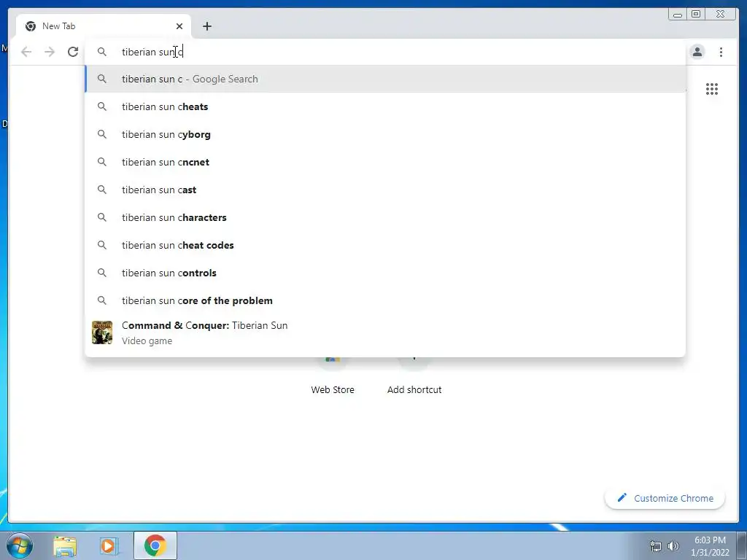Minimize the Chrome window
Viewport: 747px width, 560px height.
[678, 15]
